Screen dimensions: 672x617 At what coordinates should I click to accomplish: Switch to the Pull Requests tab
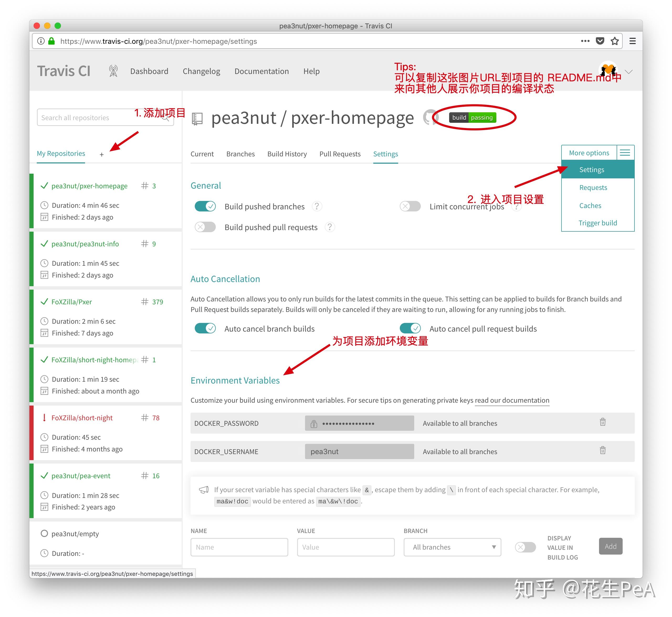340,154
